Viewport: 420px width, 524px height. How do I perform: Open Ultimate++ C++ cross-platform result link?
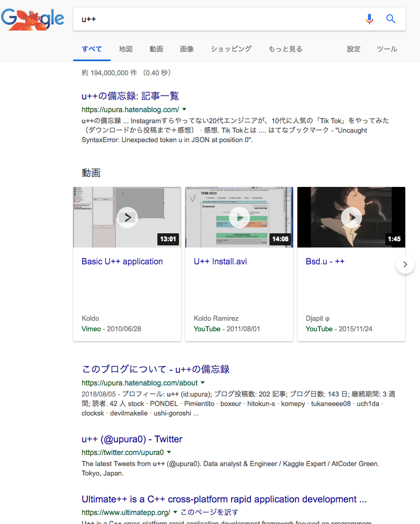click(224, 499)
